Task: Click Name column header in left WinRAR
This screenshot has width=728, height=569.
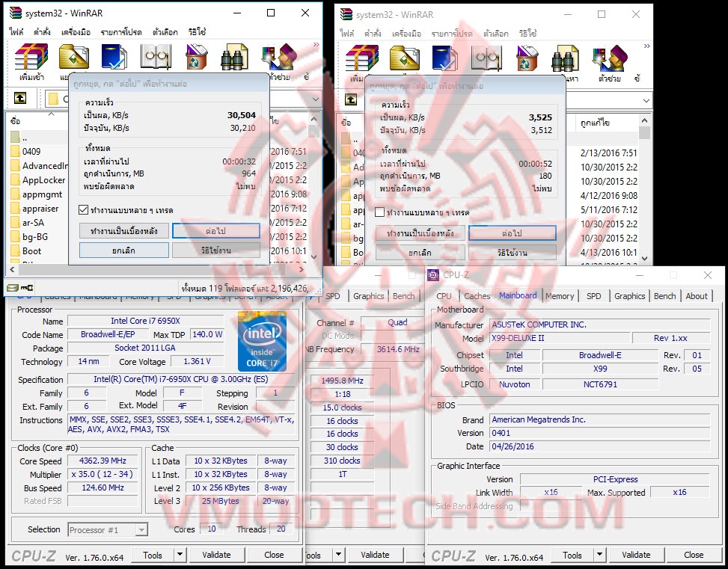Action: point(37,120)
